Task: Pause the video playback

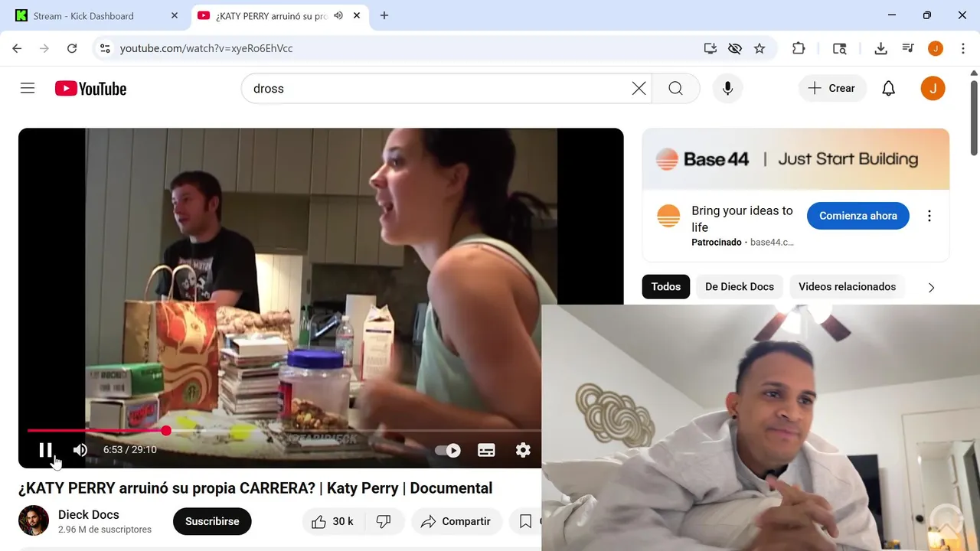Action: (45, 450)
